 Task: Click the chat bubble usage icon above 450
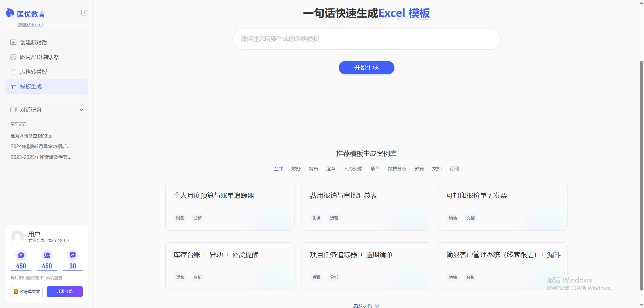point(21,255)
